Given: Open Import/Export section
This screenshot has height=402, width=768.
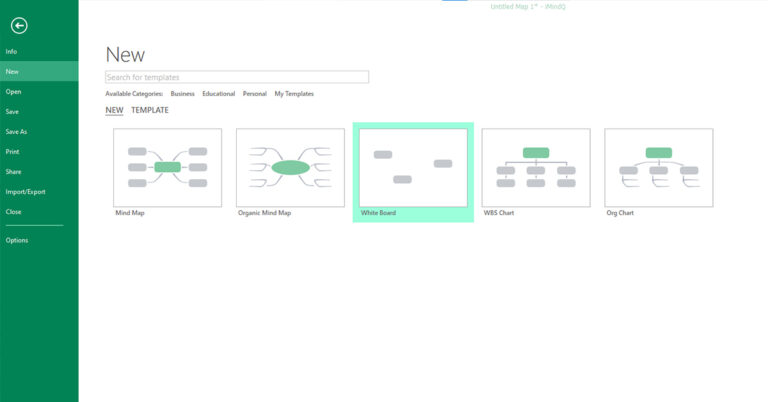Looking at the screenshot, I should point(25,192).
